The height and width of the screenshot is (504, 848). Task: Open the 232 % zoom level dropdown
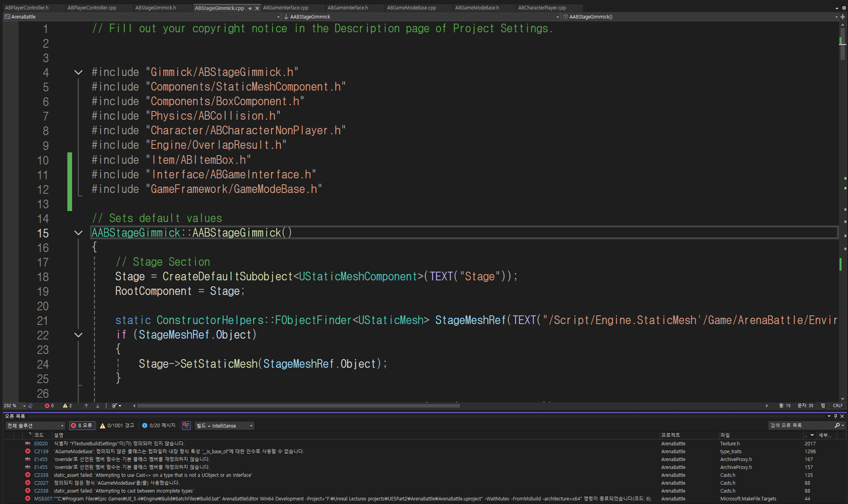tap(24, 406)
